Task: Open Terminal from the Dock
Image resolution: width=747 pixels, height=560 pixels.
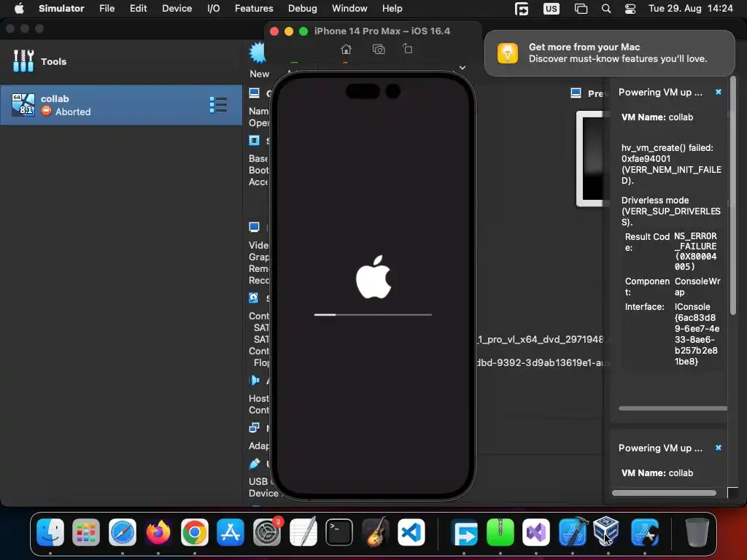Action: coord(339,532)
